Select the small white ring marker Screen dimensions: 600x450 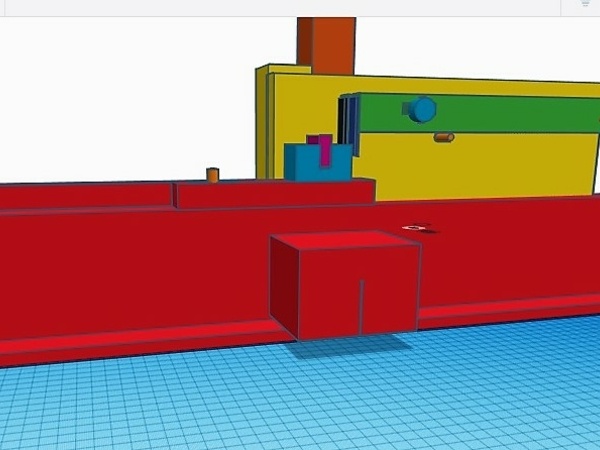pyautogui.click(x=415, y=229)
